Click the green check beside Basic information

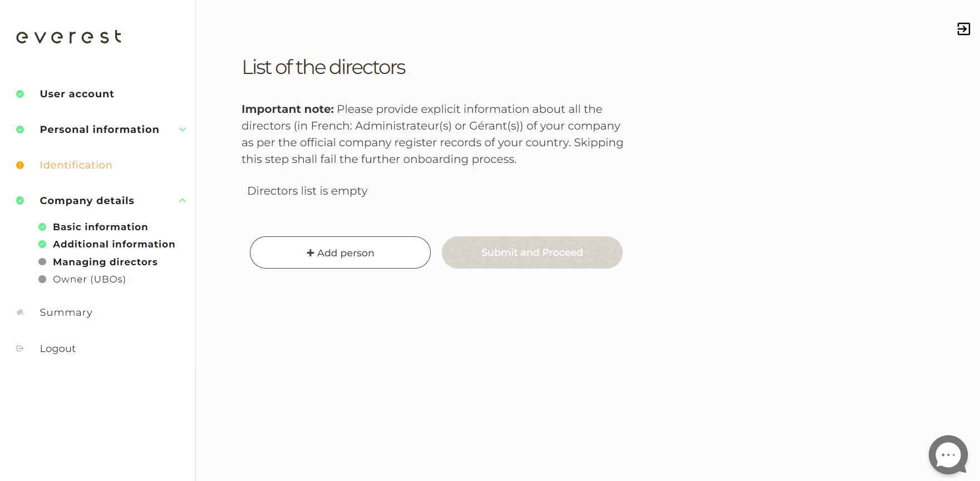pos(42,226)
